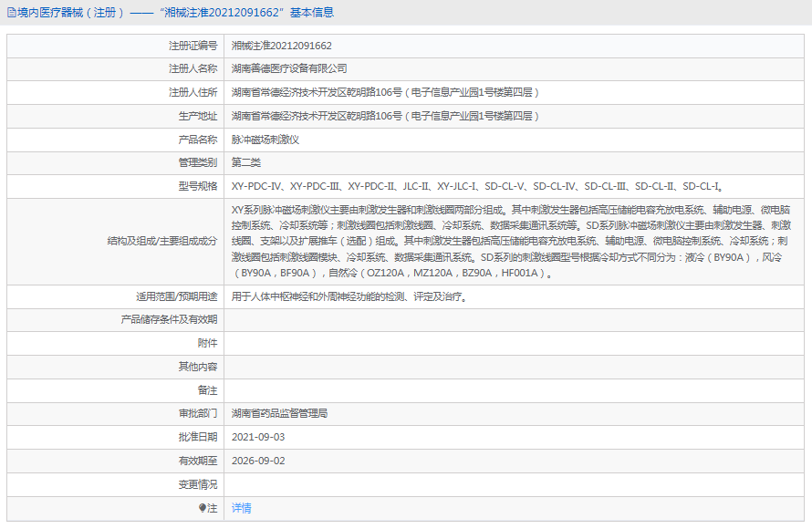Viewport: 812px width, 529px height.
Task: Click the 审批部门 label
Action: click(198, 413)
